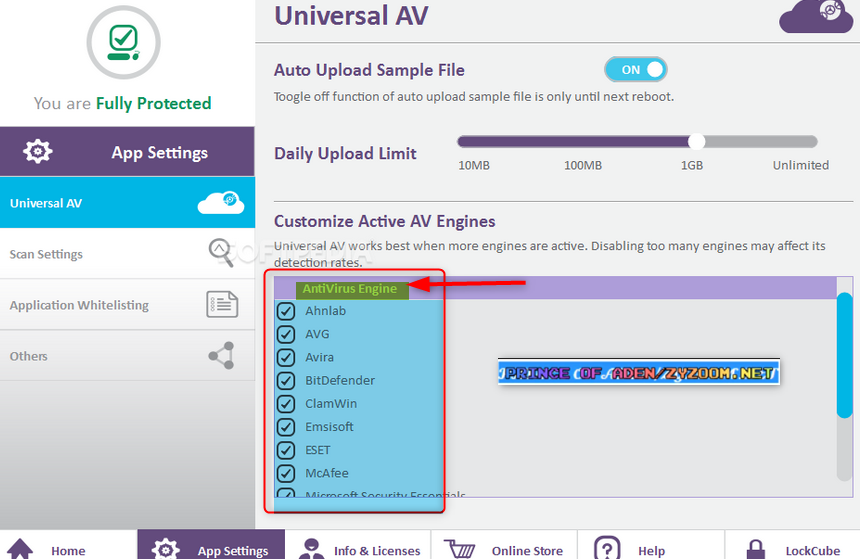Open LockCube from bottom bar
860x559 pixels.
click(x=793, y=545)
